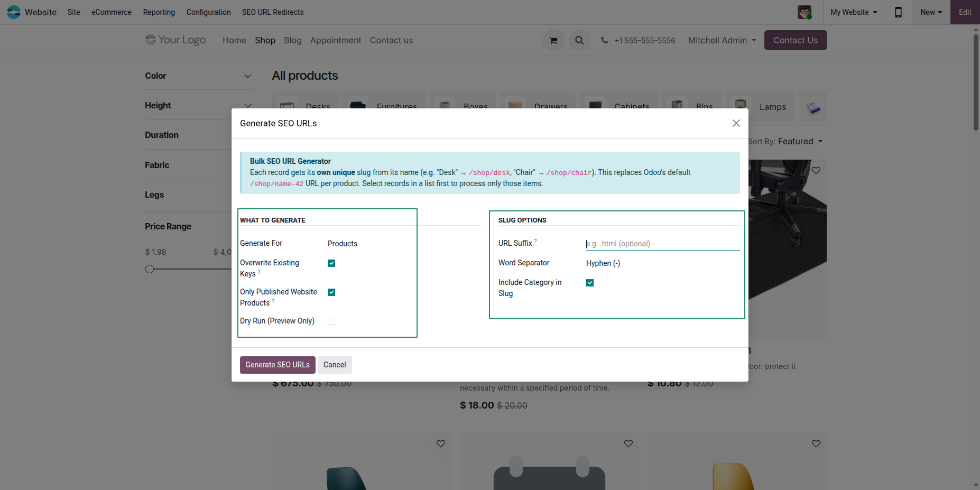The height and width of the screenshot is (490, 980).
Task: Click the Contact Us header button
Action: (796, 40)
